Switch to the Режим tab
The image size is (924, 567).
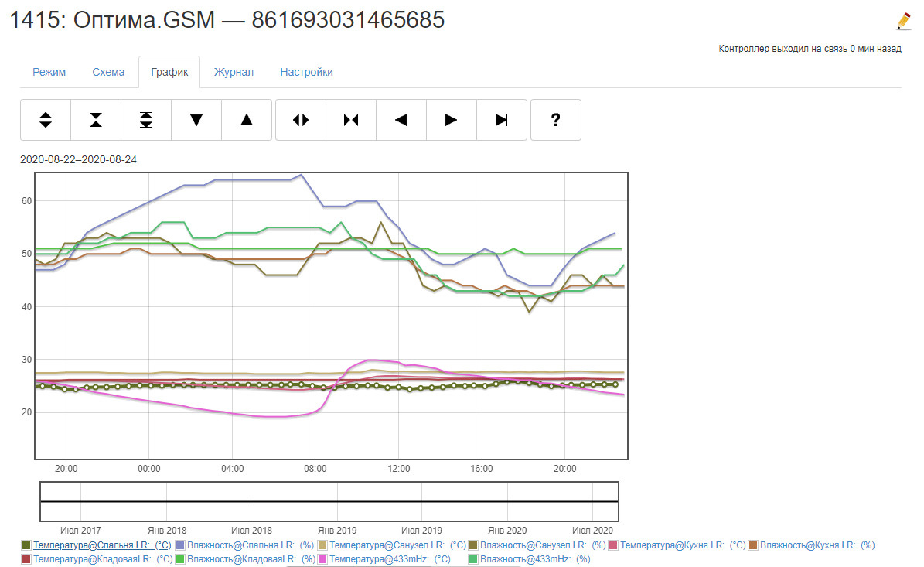(49, 72)
